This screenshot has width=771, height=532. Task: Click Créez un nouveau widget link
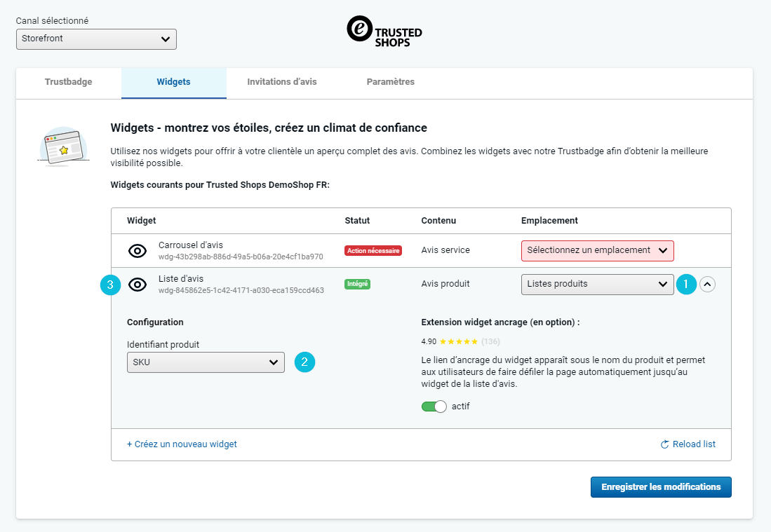182,444
